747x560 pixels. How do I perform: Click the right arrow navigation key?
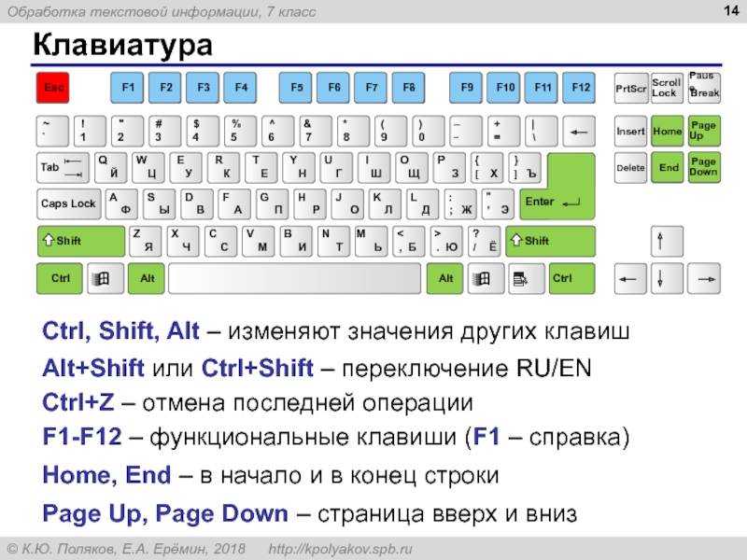(705, 278)
